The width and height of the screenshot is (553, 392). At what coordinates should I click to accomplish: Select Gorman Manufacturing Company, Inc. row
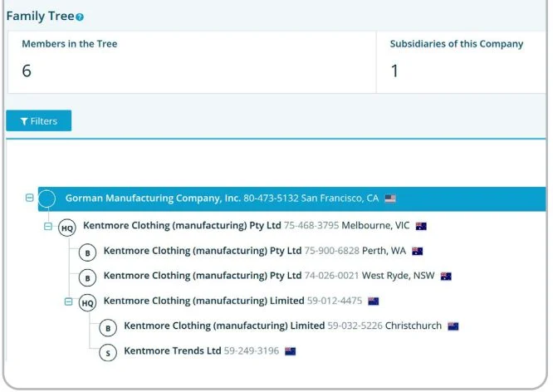291,199
